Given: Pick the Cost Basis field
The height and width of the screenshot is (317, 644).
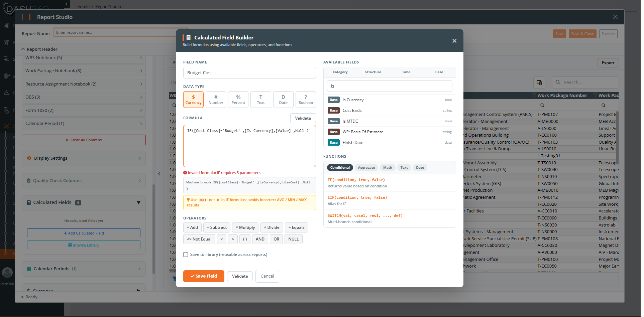Looking at the screenshot, I should pos(390,111).
